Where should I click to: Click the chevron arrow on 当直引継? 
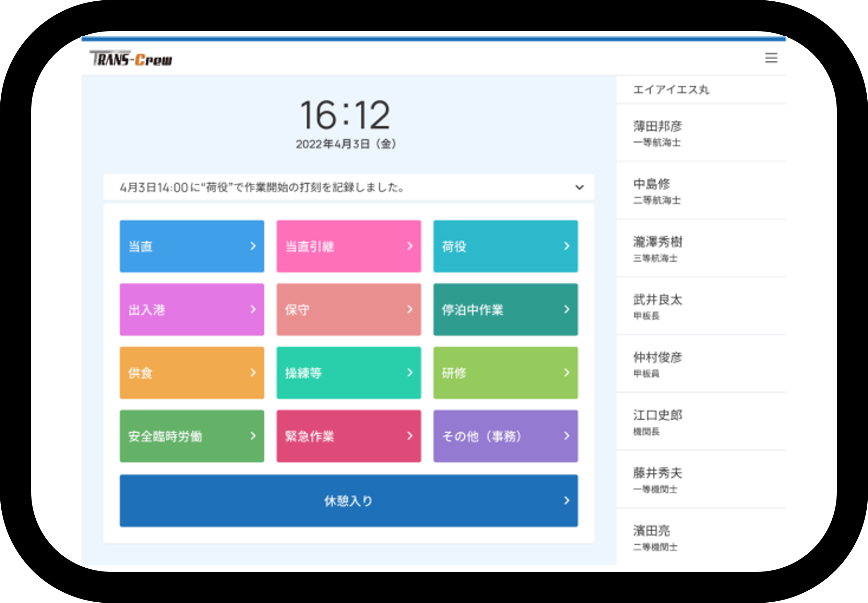tap(410, 246)
